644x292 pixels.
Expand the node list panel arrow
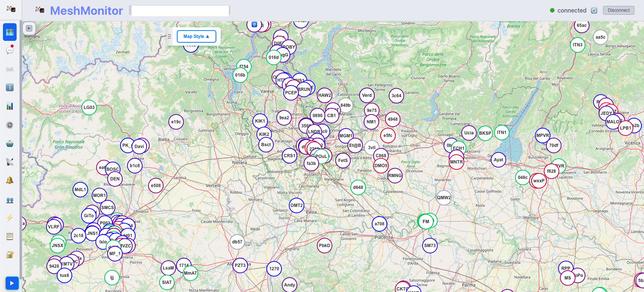29,28
